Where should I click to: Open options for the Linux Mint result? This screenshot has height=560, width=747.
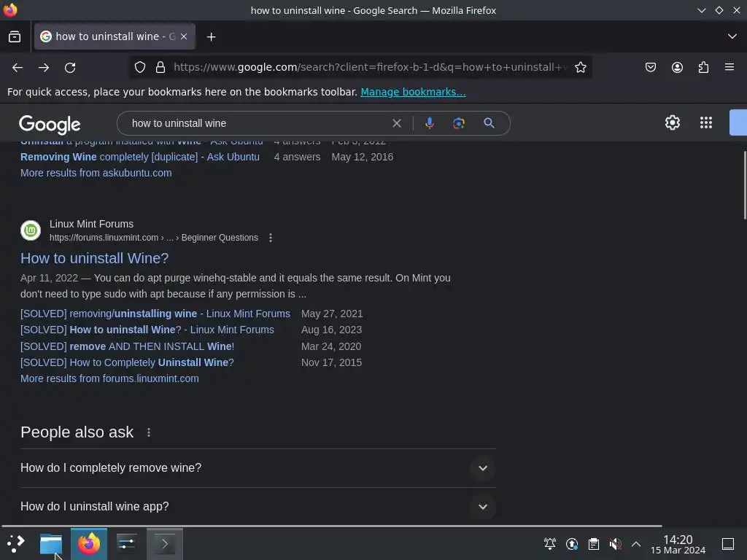tap(271, 238)
